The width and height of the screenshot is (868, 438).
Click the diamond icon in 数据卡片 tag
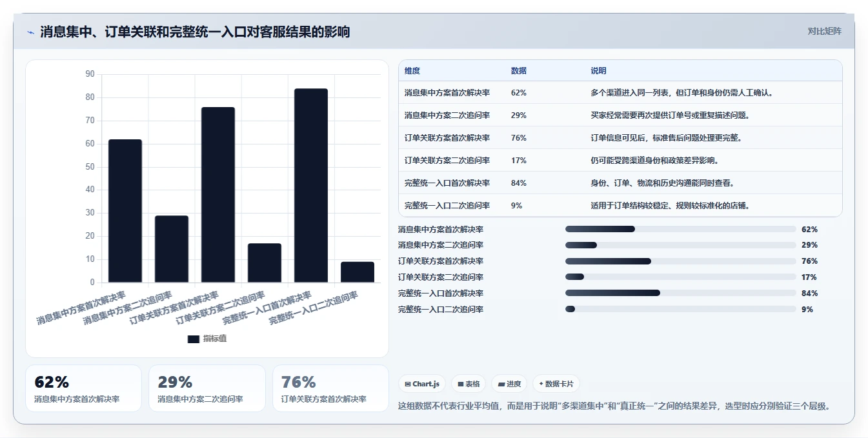click(541, 384)
